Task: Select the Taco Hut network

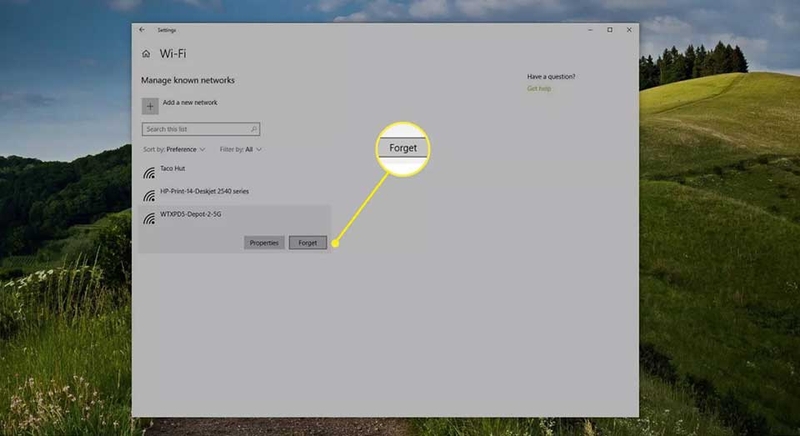Action: click(x=172, y=168)
